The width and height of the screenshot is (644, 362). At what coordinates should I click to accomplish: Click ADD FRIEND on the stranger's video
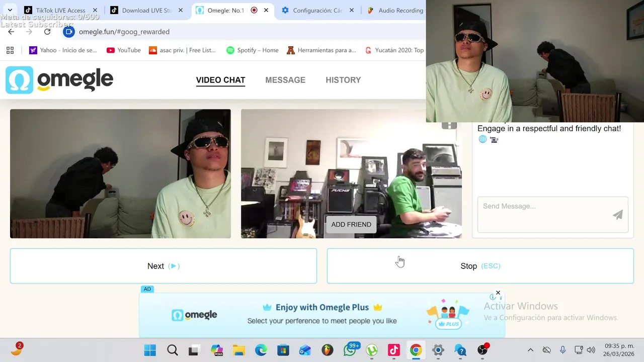pyautogui.click(x=351, y=225)
